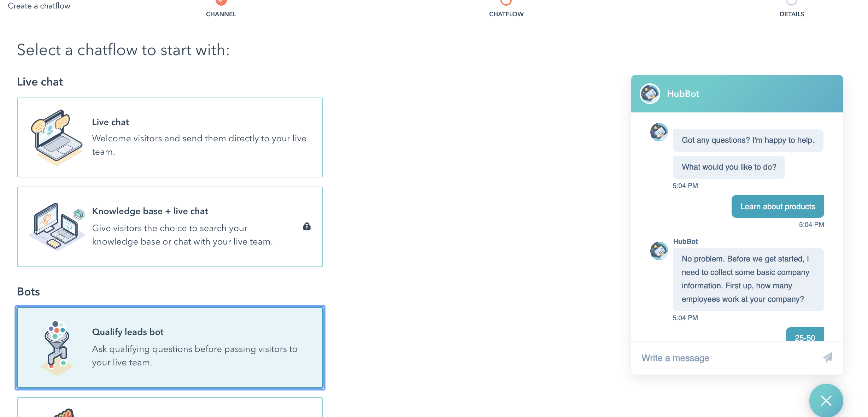The height and width of the screenshot is (417, 868).
Task: Close the chat widget with X button
Action: (x=826, y=401)
